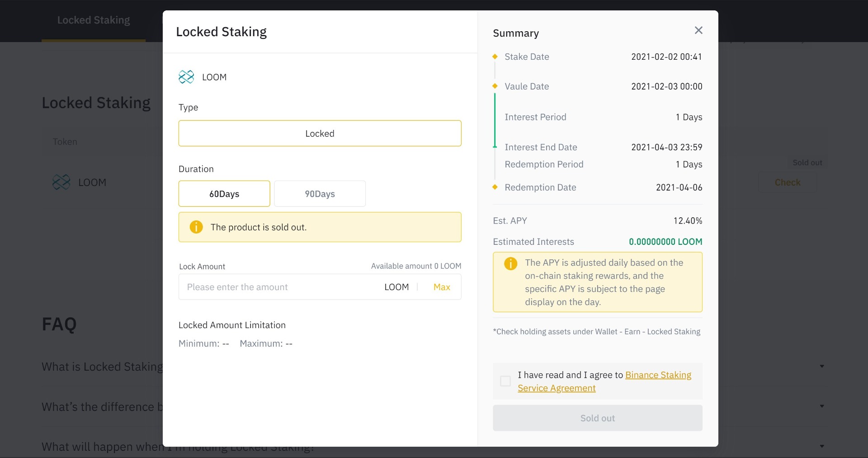Click the disabled Sold out button

(x=597, y=418)
